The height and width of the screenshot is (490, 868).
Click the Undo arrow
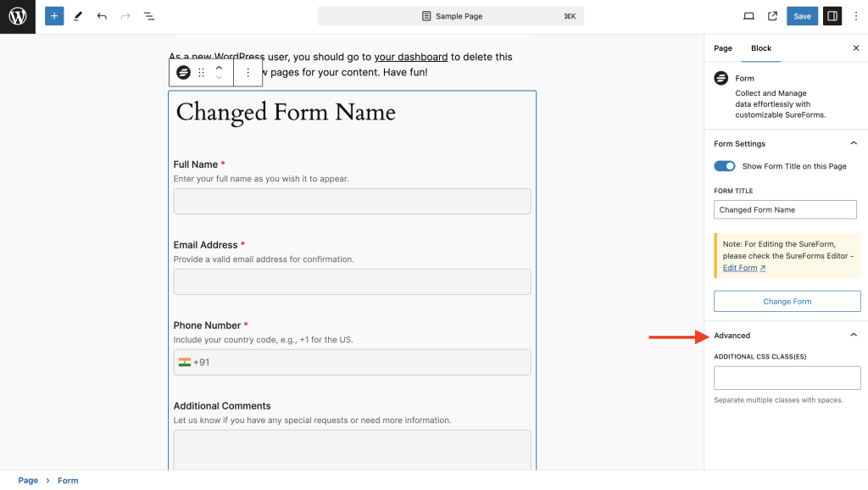tap(102, 16)
